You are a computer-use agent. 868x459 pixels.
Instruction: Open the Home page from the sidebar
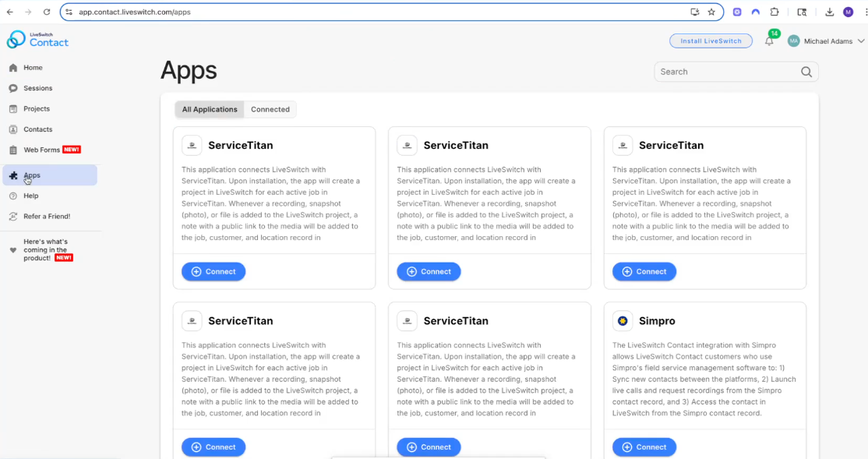(33, 68)
